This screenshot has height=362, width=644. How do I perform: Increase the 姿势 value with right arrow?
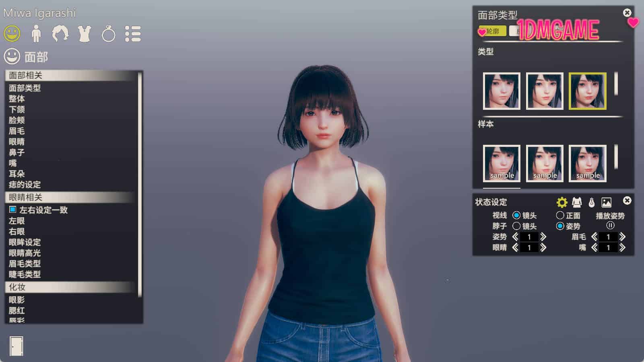coord(543,237)
